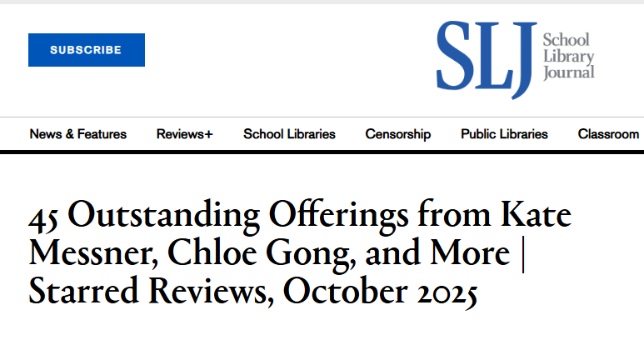Open the Censorship section
The image size is (644, 350).
coord(397,134)
